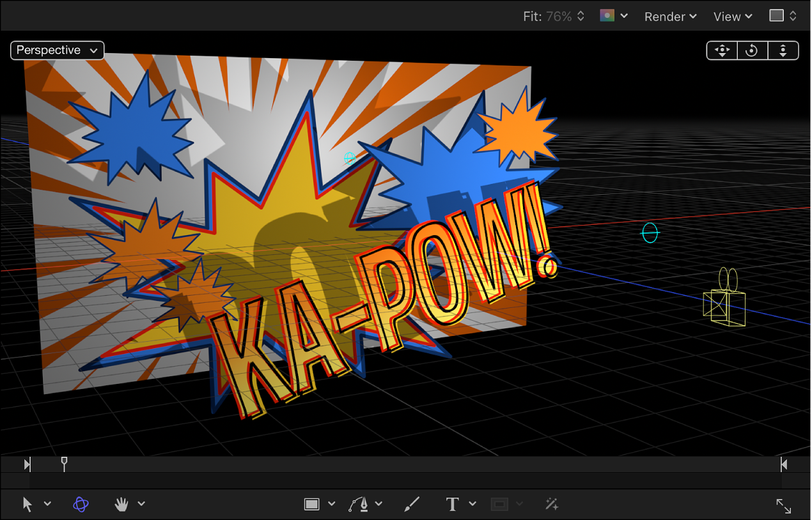Image resolution: width=812 pixels, height=520 pixels.
Task: Select the Rectangle shape tool
Action: 313,504
